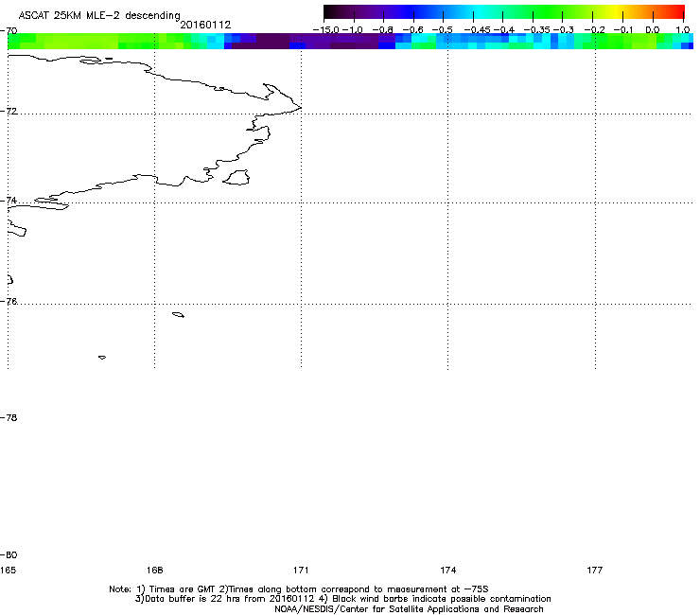700x615 pixels.
Task: Click the -74 latitude label
Action: (9, 200)
